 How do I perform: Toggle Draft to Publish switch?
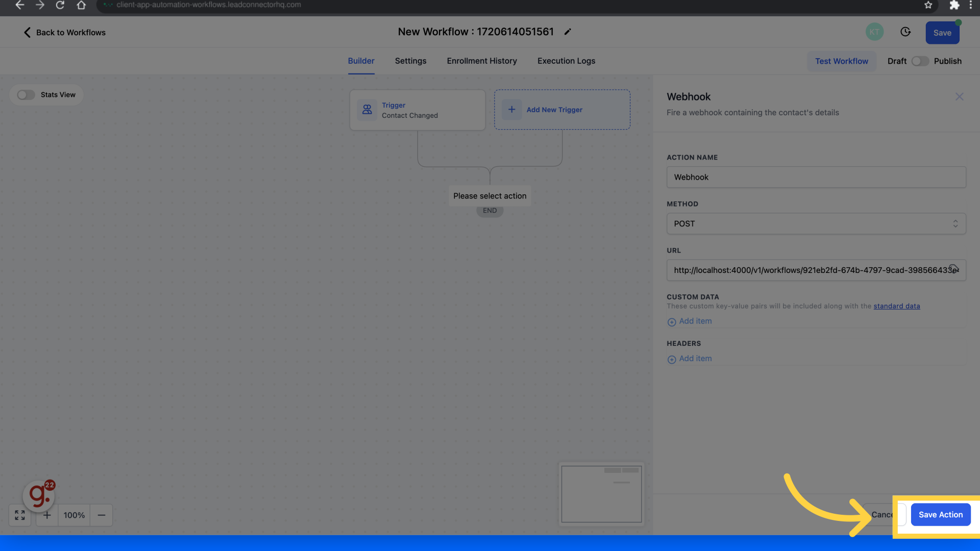tap(920, 61)
